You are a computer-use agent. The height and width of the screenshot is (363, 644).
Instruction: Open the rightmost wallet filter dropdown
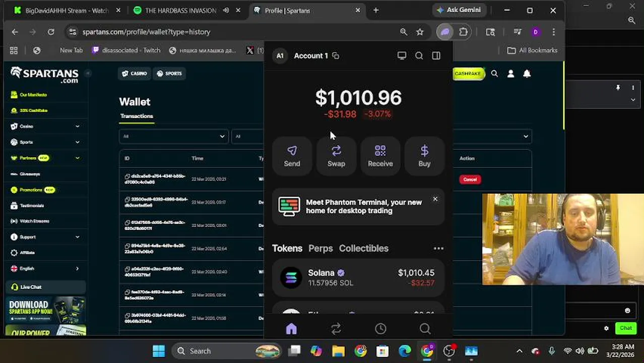(x=492, y=136)
